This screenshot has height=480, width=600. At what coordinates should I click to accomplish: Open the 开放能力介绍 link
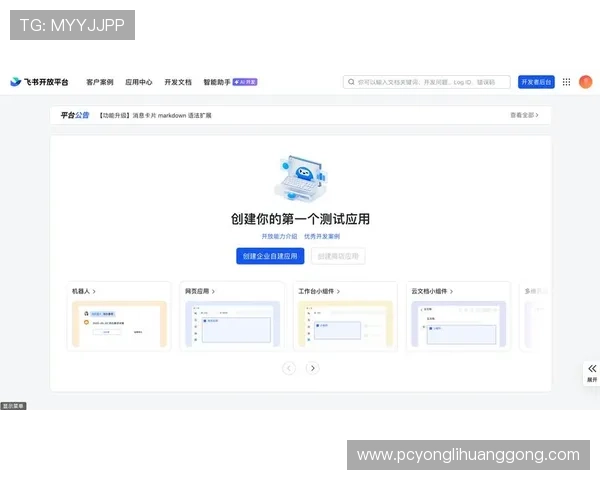point(279,236)
